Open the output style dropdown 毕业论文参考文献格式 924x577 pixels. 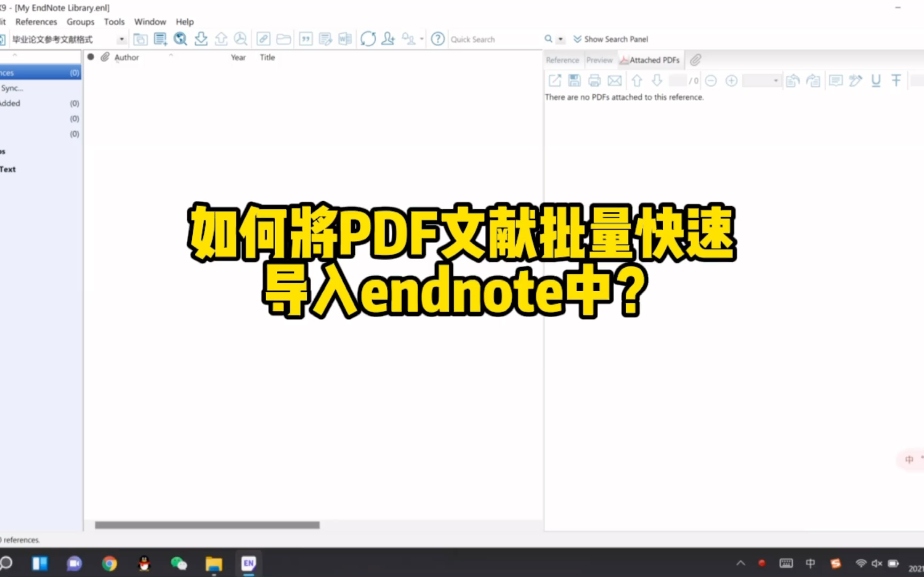coord(121,39)
